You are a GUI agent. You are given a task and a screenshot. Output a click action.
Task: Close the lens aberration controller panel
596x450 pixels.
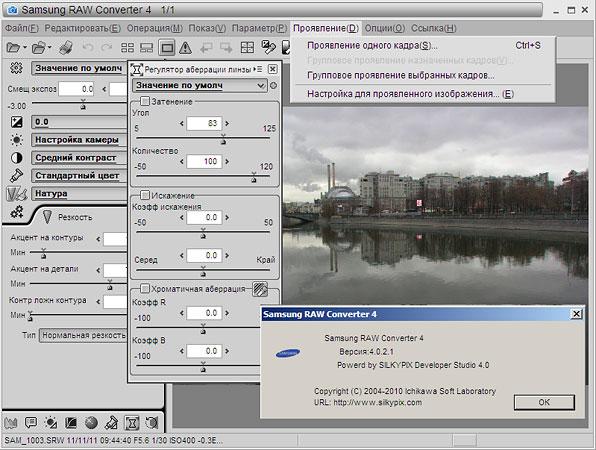[x=273, y=69]
